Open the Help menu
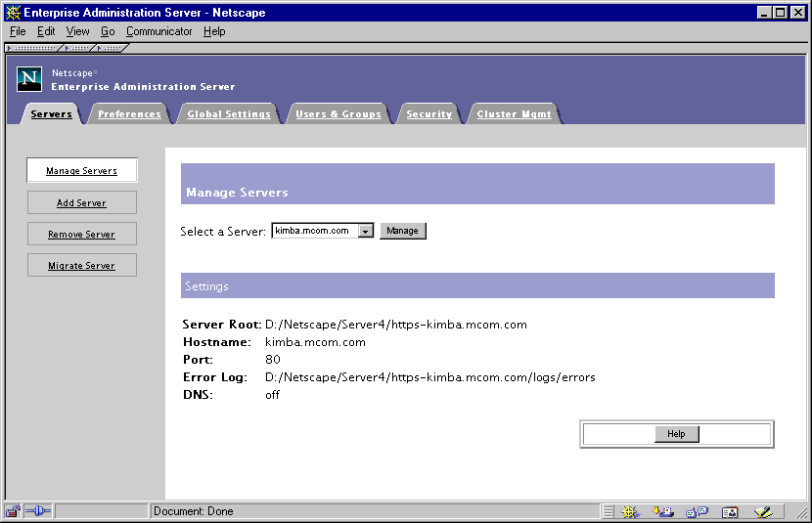 [x=214, y=31]
